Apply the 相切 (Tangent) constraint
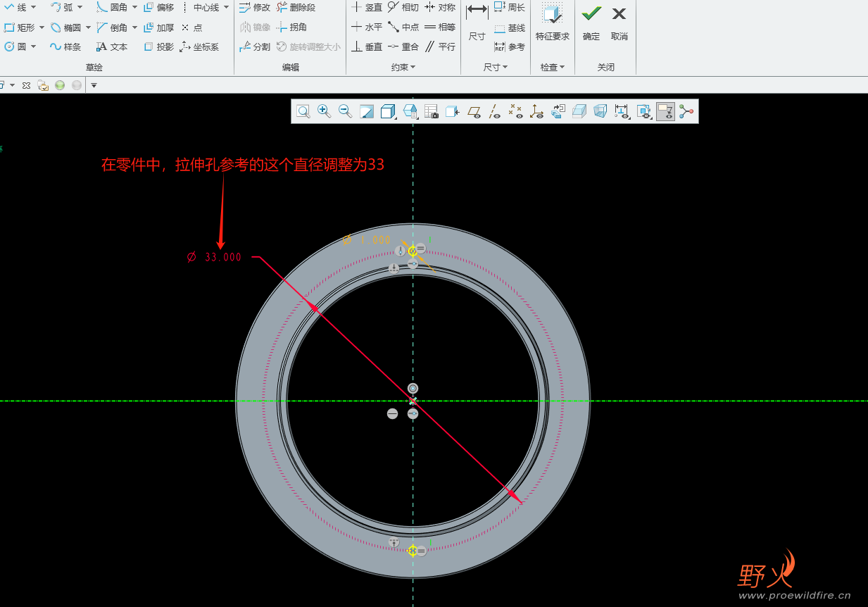868x607 pixels. click(403, 7)
